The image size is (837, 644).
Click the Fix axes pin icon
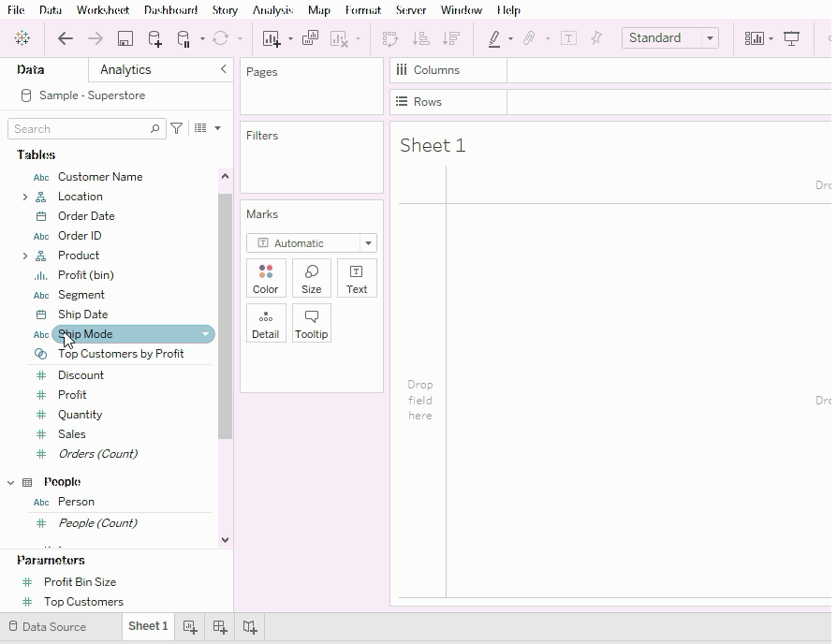click(596, 37)
